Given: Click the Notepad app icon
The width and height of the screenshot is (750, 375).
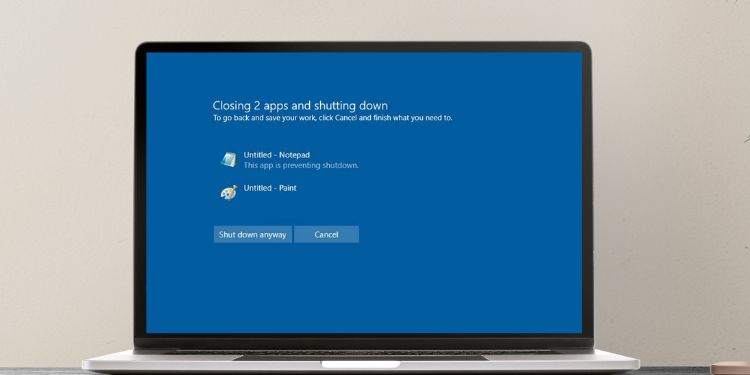Looking at the screenshot, I should click(x=229, y=159).
